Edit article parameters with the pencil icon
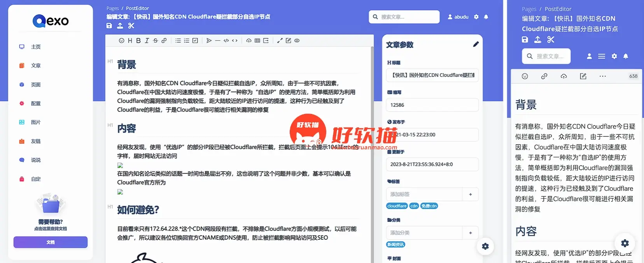644x263 pixels. 476,44
